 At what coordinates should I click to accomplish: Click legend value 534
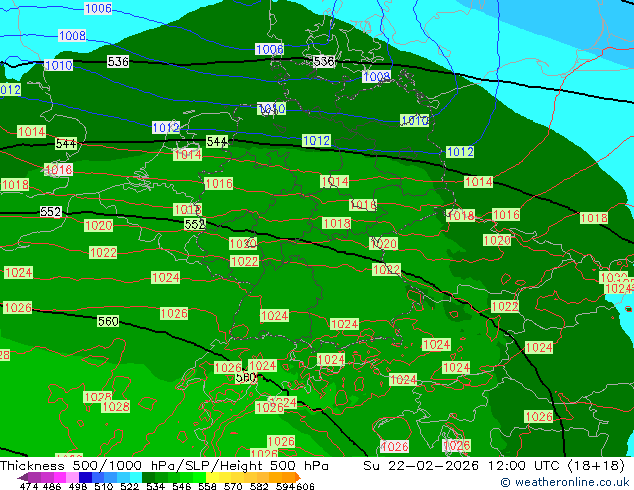(x=156, y=486)
